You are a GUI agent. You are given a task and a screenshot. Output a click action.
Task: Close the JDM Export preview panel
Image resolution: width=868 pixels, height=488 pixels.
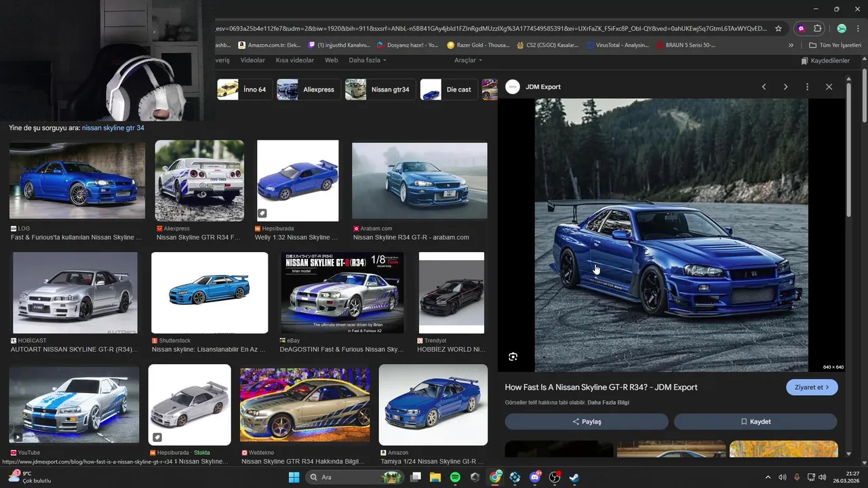pos(829,87)
